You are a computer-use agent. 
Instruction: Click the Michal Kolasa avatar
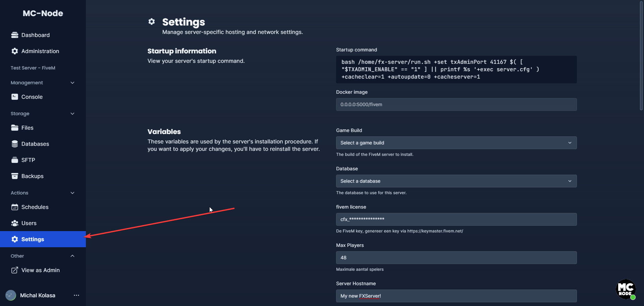(x=11, y=295)
